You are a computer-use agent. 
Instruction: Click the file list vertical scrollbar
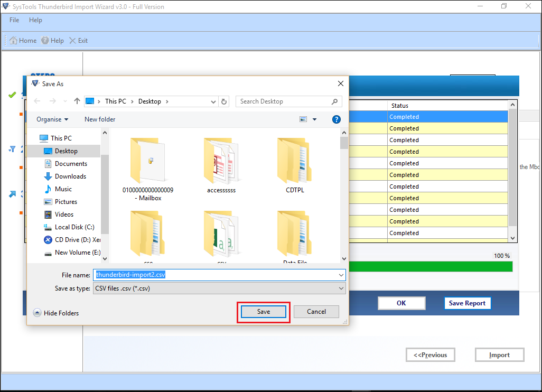(344, 195)
